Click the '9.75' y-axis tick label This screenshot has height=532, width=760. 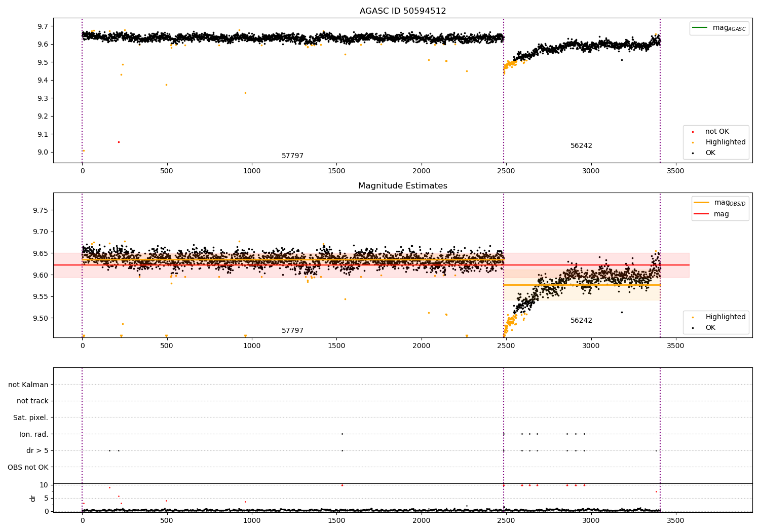point(41,211)
